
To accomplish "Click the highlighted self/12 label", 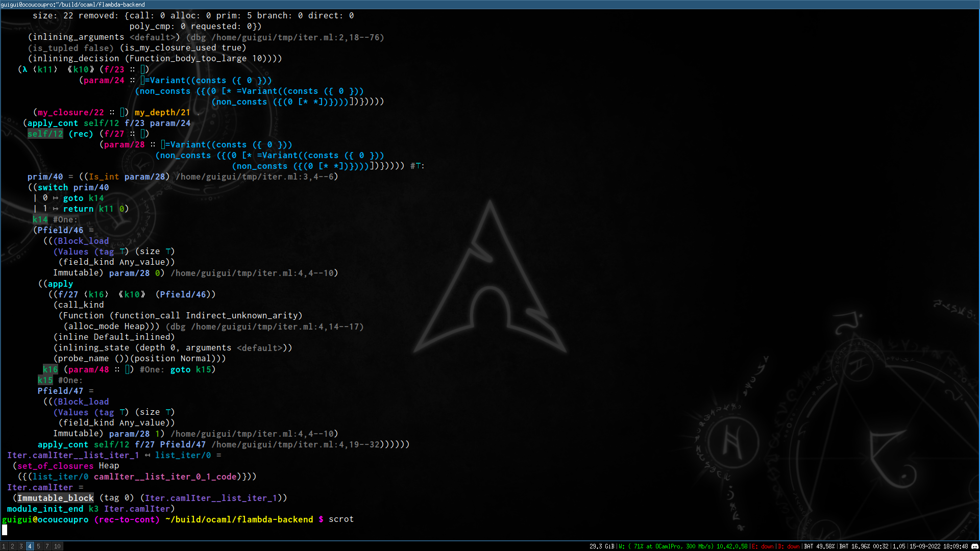I will (x=45, y=134).
